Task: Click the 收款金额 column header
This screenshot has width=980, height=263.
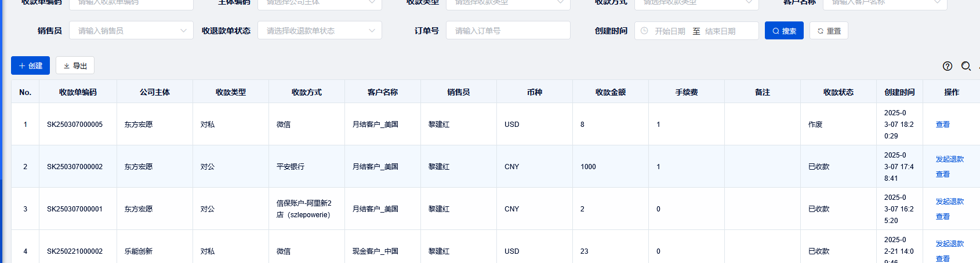Action: (x=610, y=92)
